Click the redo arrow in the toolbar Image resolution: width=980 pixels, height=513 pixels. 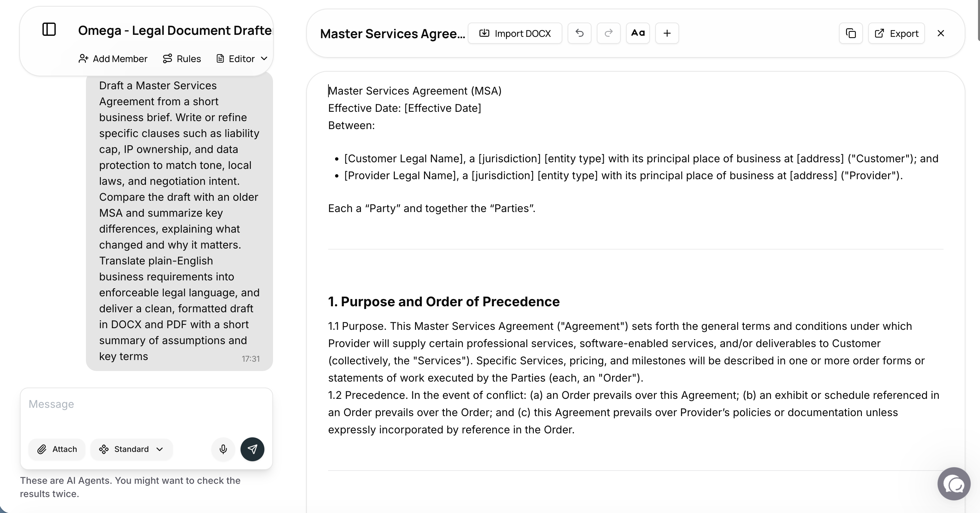(608, 33)
